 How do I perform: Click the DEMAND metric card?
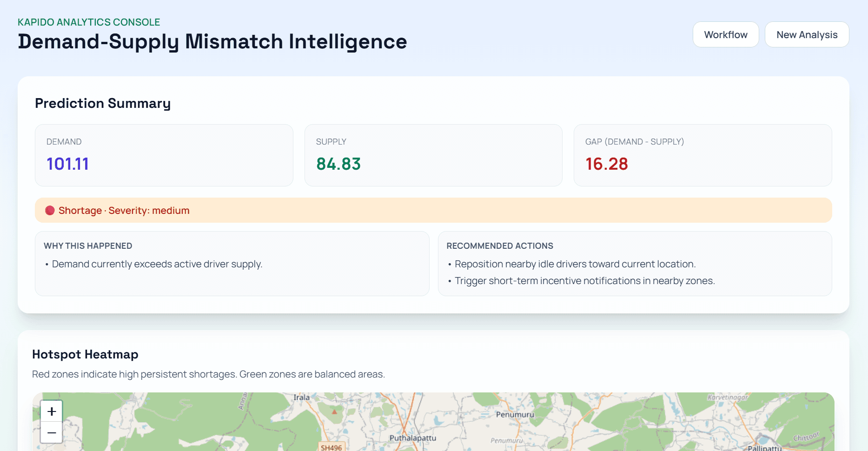(164, 155)
